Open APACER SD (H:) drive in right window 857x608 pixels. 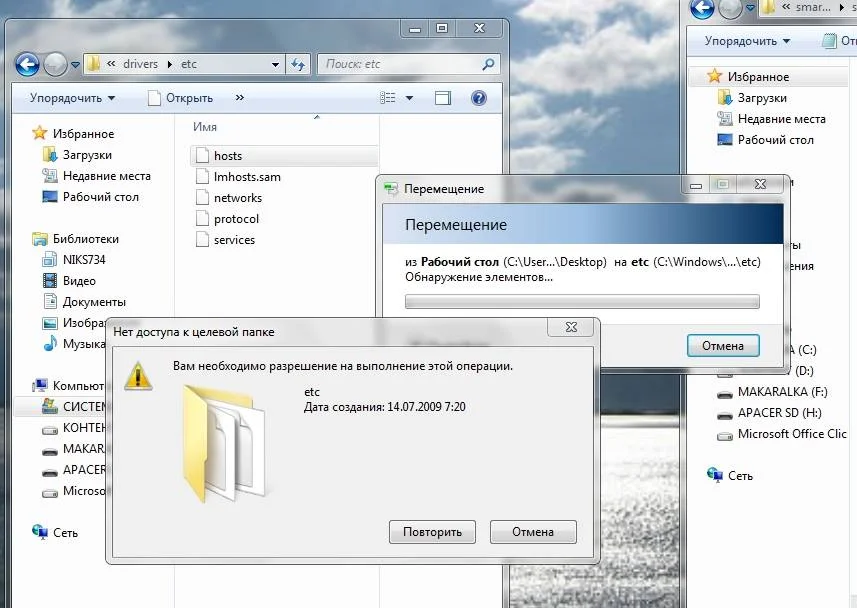coord(778,413)
